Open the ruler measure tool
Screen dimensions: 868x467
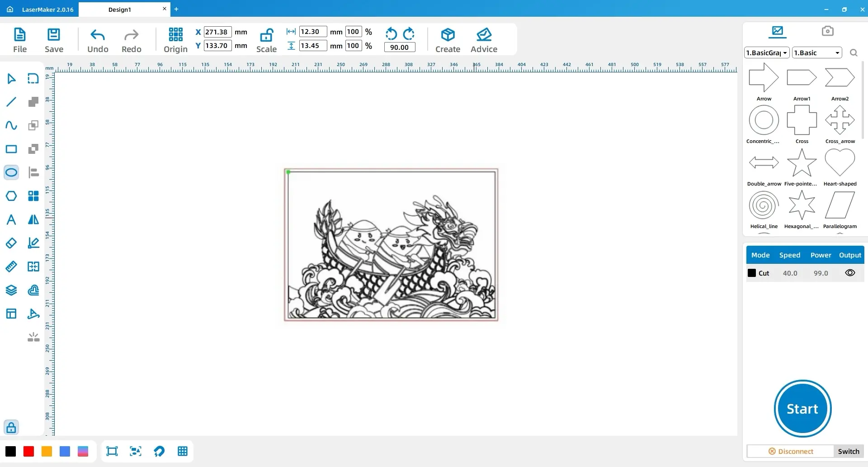11,267
